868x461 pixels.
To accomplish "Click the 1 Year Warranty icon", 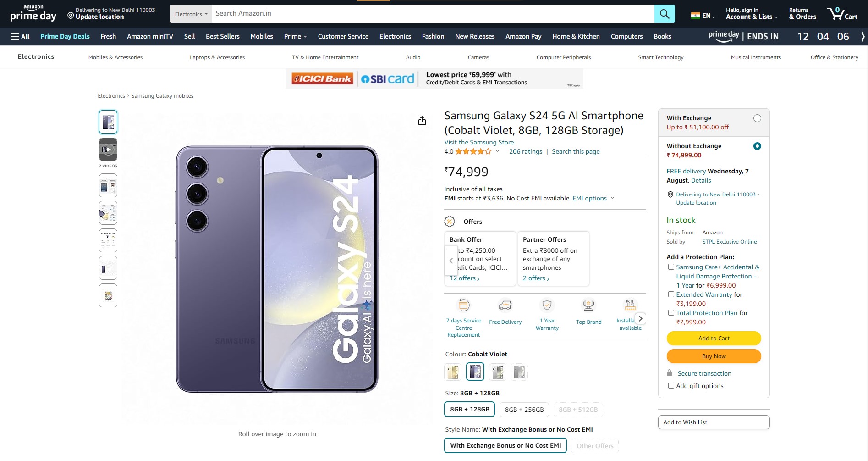I will click(546, 305).
